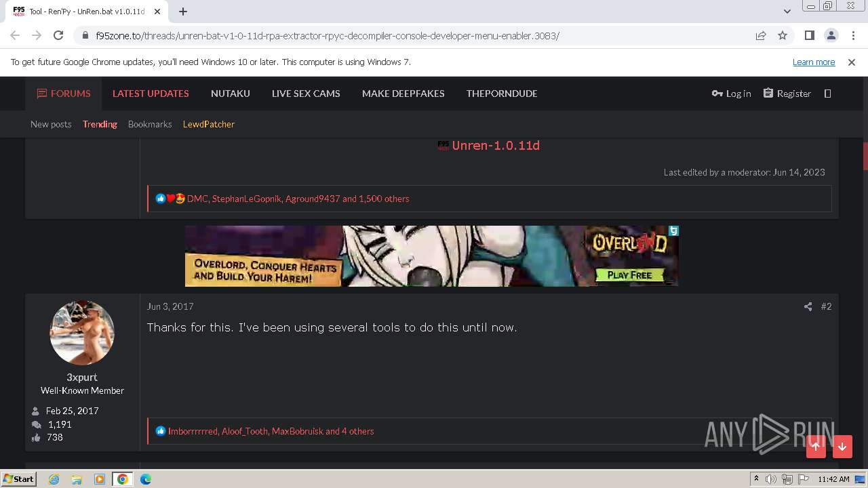Open the Learn more link
This screenshot has height=488, width=868.
click(x=814, y=62)
